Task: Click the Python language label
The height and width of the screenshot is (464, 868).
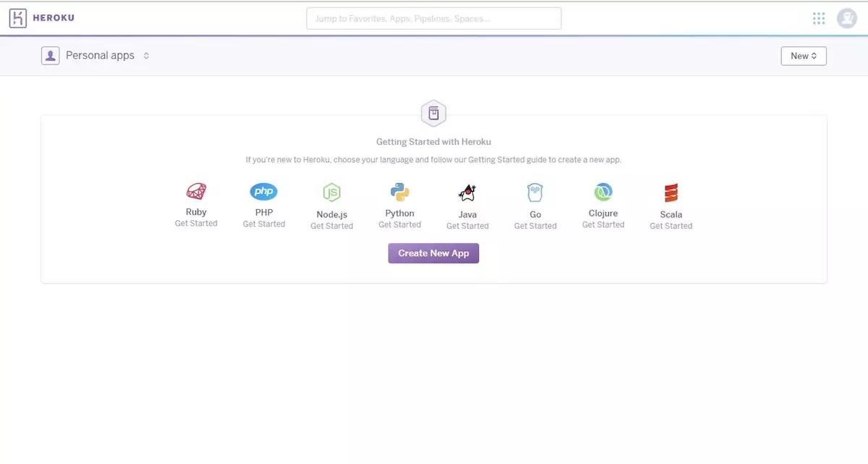Action: (400, 214)
